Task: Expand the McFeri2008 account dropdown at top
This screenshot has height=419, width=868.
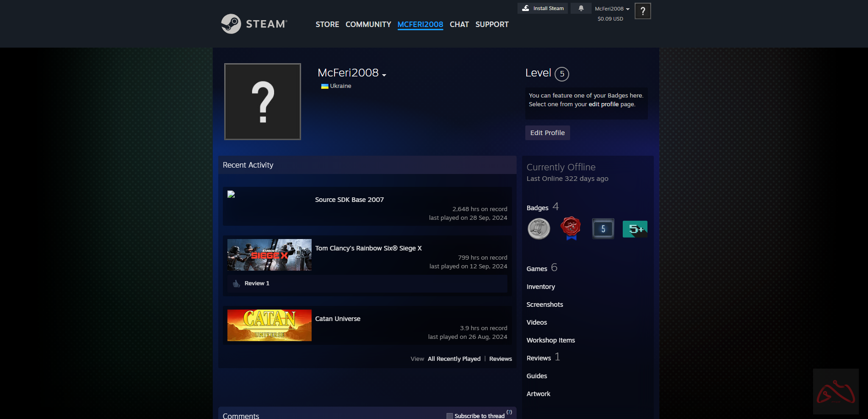Action: pyautogui.click(x=612, y=9)
